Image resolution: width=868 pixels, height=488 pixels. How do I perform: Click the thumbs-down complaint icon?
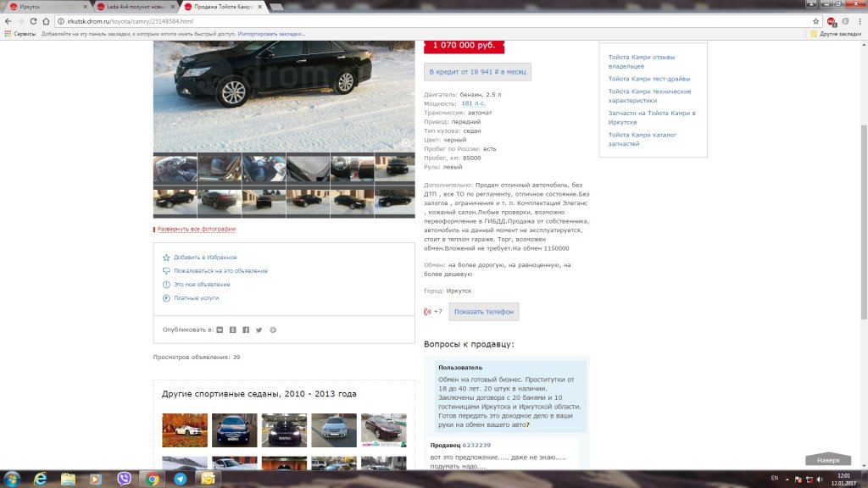point(166,271)
